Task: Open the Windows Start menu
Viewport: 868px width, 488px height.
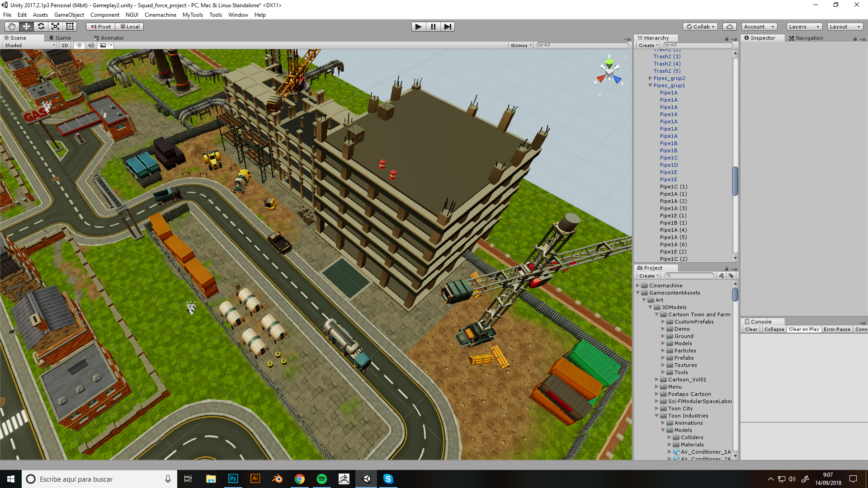Action: (11, 479)
